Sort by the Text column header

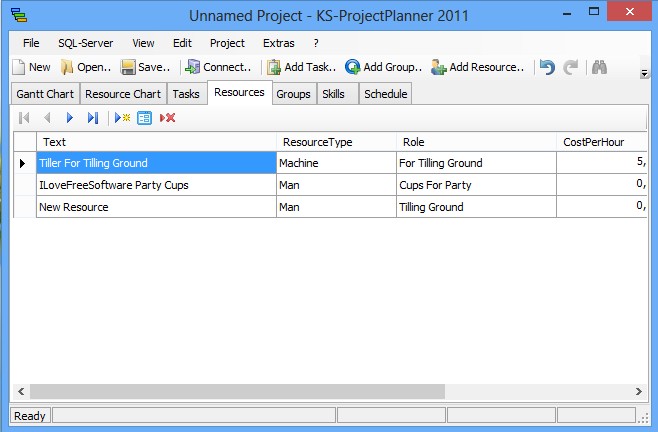[157, 142]
